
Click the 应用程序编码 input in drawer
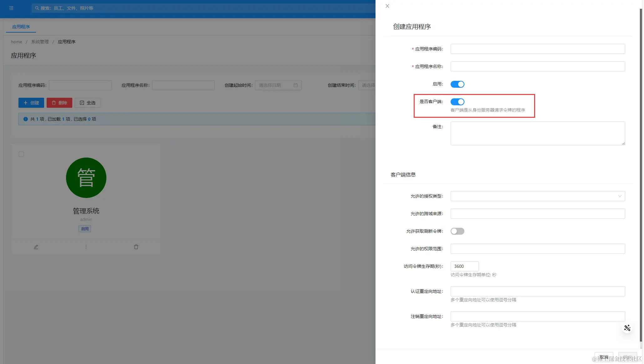tap(538, 49)
